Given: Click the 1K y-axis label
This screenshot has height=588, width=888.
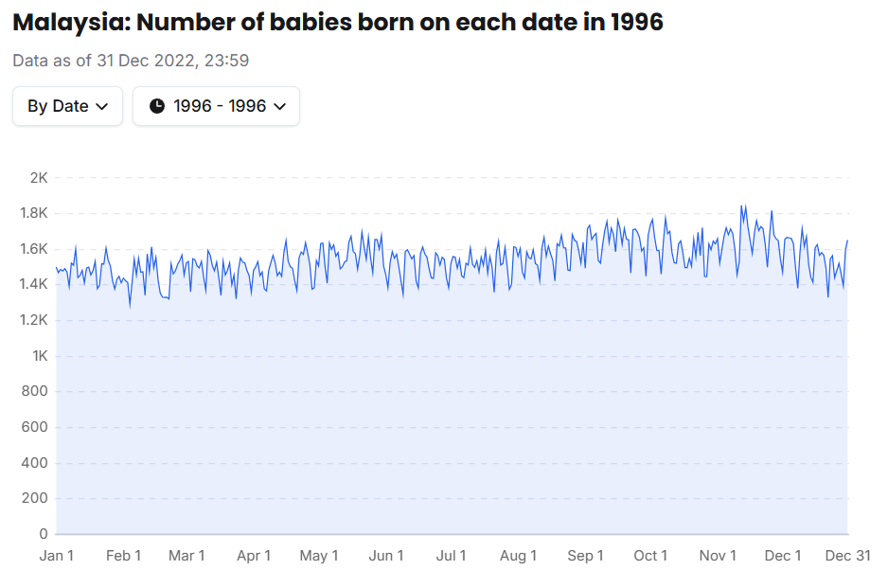Looking at the screenshot, I should point(39,356).
